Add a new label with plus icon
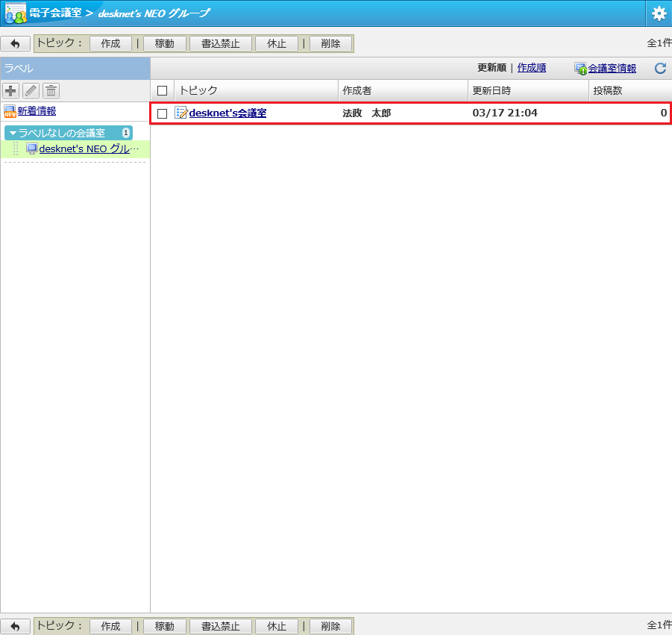This screenshot has height=635, width=672. pyautogui.click(x=10, y=91)
